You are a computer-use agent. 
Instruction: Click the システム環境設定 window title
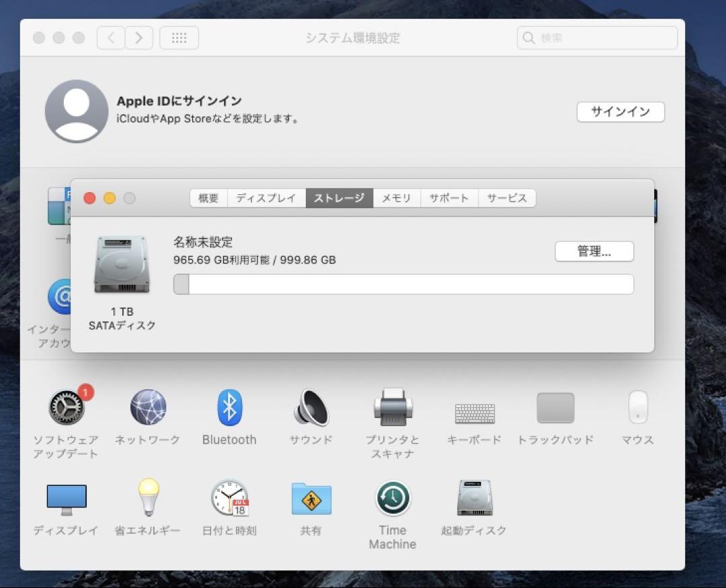tap(353, 38)
